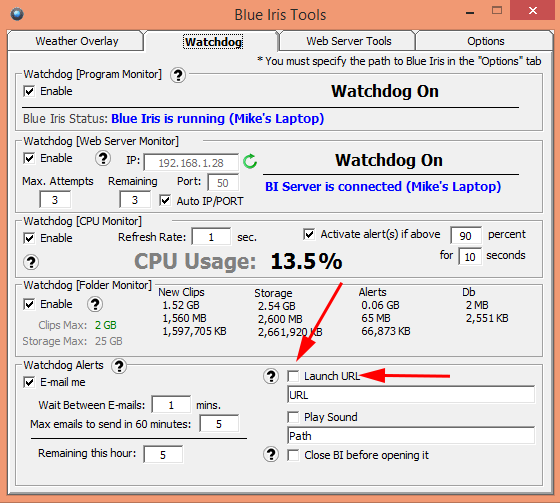Go to the Options tab

tap(485, 41)
